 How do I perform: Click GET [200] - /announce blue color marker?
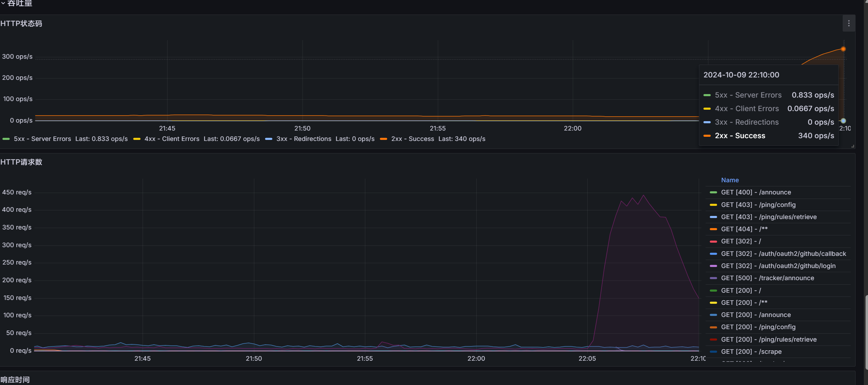pyautogui.click(x=713, y=315)
